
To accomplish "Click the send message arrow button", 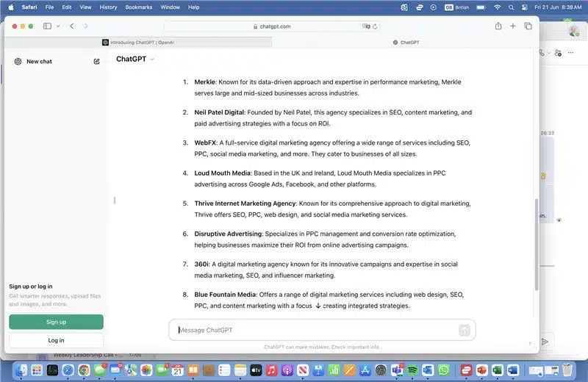I will (465, 331).
